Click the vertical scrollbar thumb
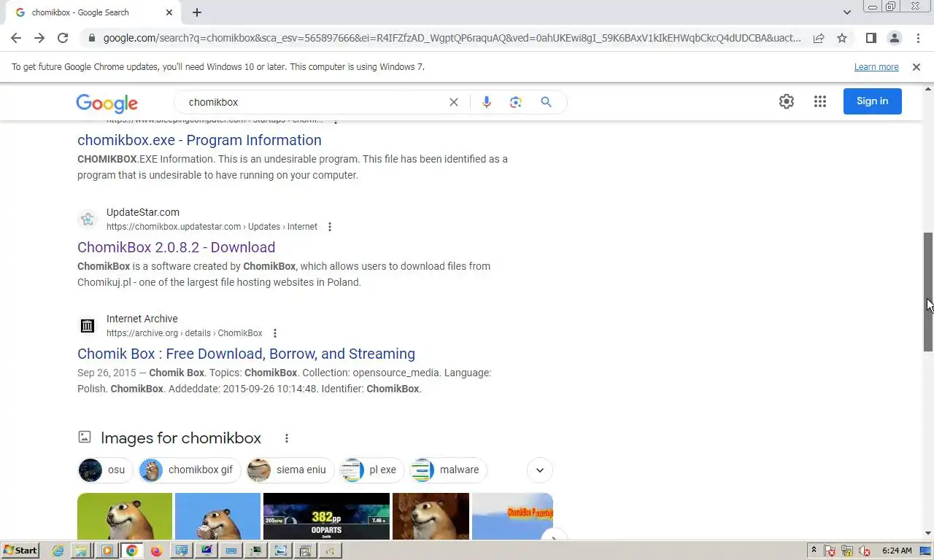 928,292
